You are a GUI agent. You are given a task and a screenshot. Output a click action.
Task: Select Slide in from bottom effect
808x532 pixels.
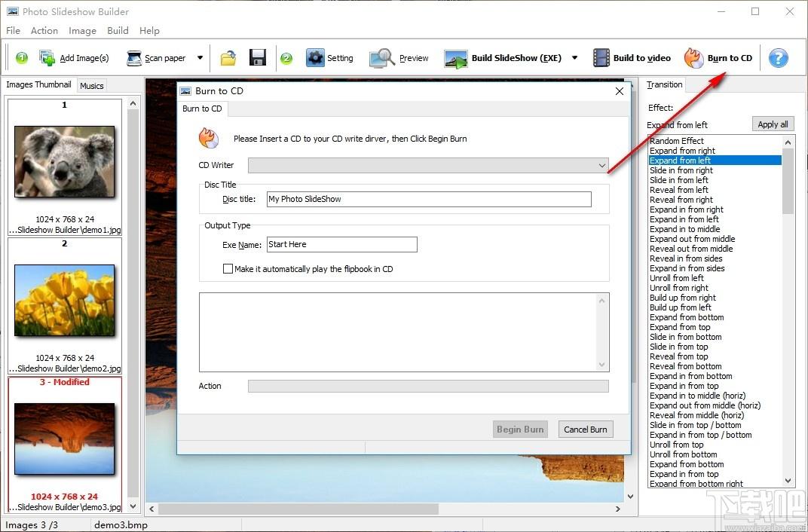pos(685,336)
